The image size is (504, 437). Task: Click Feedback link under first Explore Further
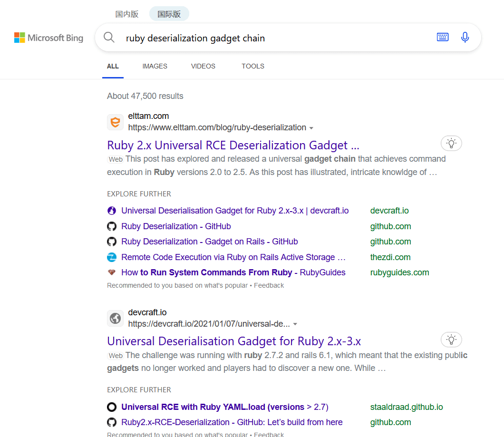click(x=269, y=285)
